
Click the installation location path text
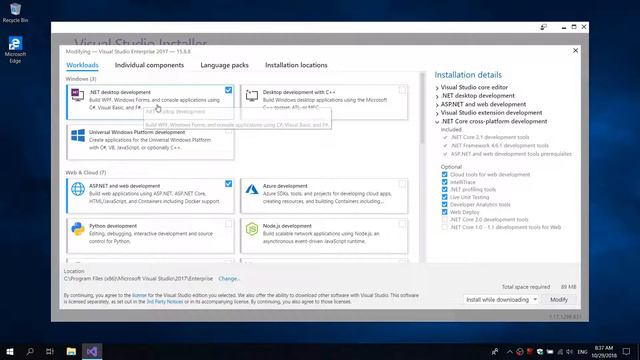[x=138, y=279]
